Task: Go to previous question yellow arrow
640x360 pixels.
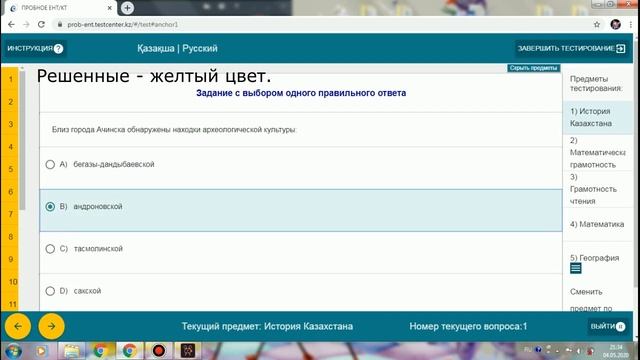Action: [18, 326]
